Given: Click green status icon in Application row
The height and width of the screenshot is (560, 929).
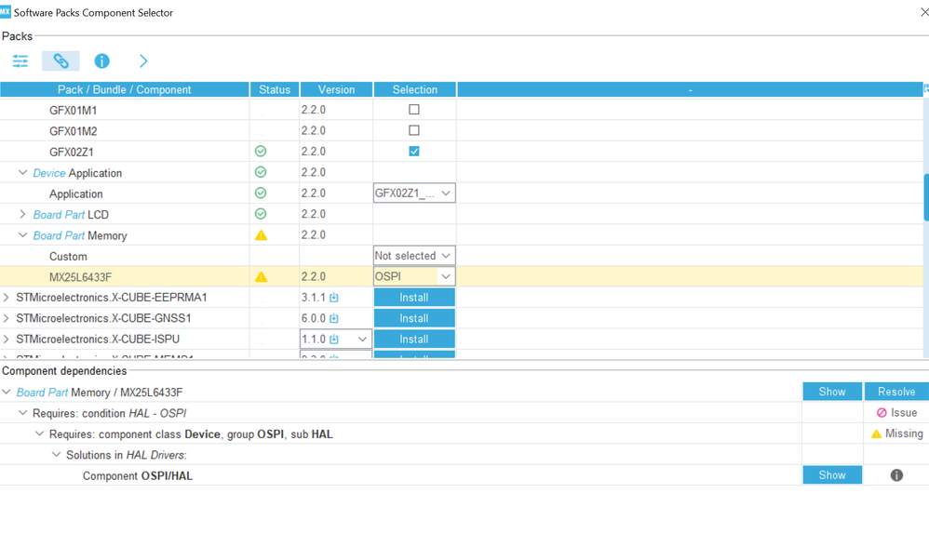Looking at the screenshot, I should 261,193.
